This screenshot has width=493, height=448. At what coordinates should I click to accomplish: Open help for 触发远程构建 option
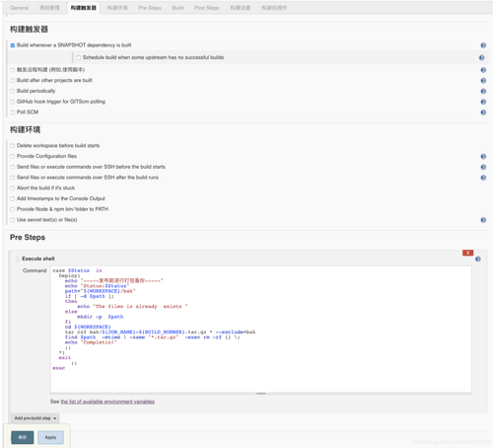(483, 70)
